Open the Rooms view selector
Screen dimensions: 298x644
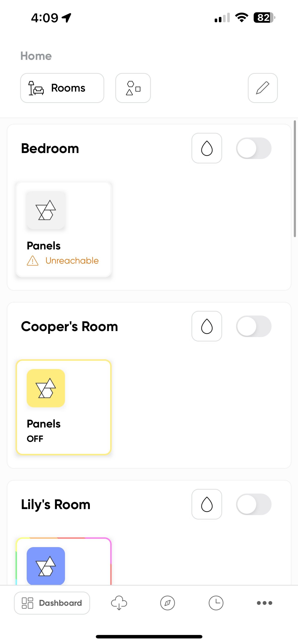(62, 88)
